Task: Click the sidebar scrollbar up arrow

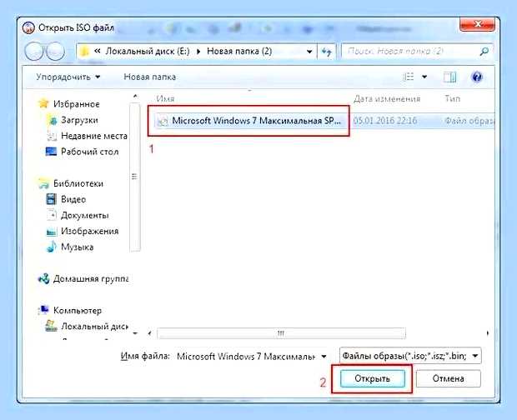Action: point(135,96)
